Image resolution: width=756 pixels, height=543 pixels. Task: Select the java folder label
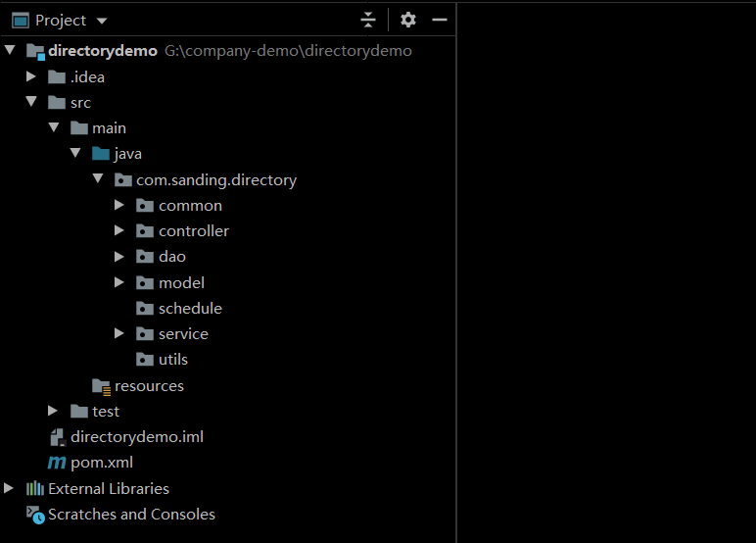(x=127, y=154)
